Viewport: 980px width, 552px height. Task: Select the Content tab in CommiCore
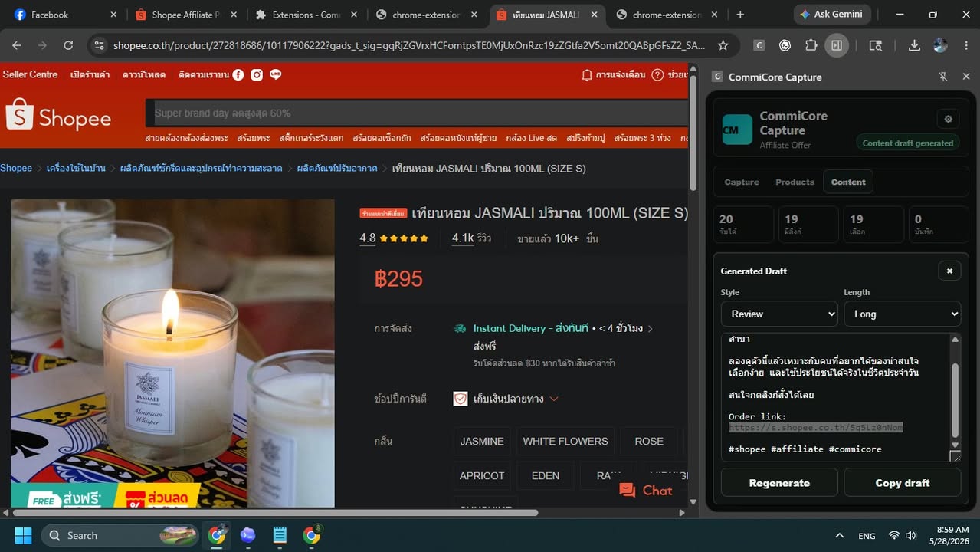coord(848,182)
